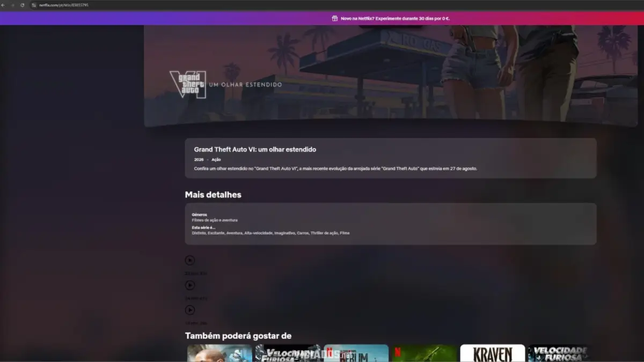Play the second video in the episode list
Image resolution: width=644 pixels, height=362 pixels.
pos(190,285)
